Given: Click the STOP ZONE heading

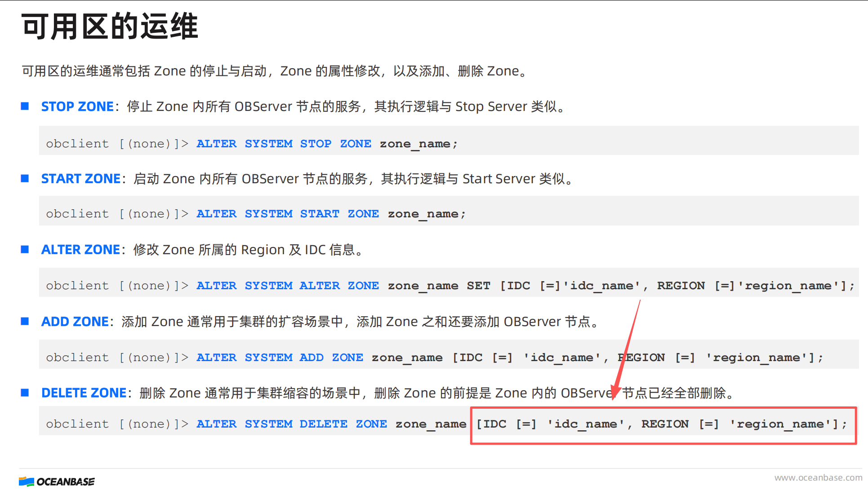Looking at the screenshot, I should 77,106.
